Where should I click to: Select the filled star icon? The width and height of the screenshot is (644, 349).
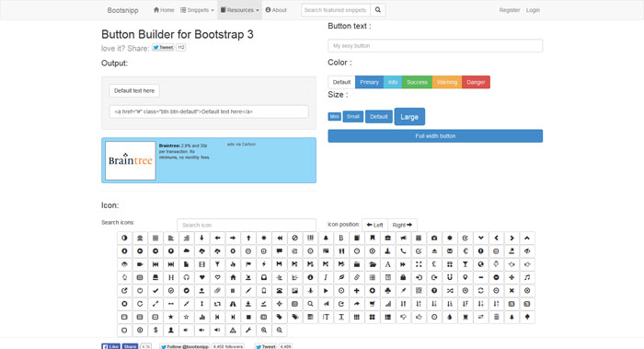tap(171, 317)
